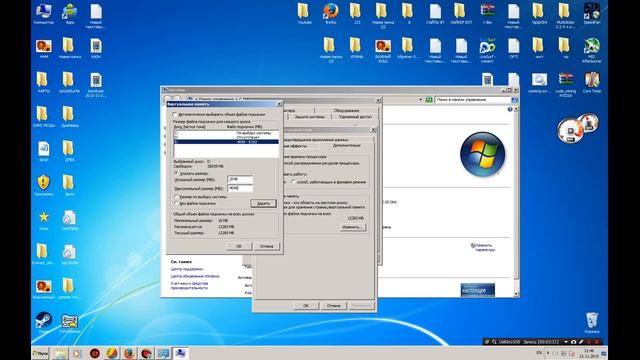The image size is (640, 360).
Task: Launch Firefox from the taskbar
Action: 129,353
